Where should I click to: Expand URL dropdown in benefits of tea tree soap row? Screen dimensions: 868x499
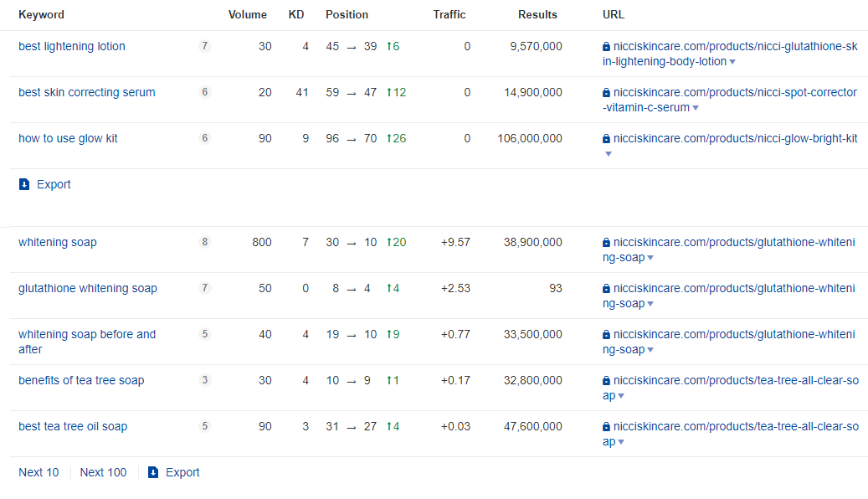click(x=621, y=396)
